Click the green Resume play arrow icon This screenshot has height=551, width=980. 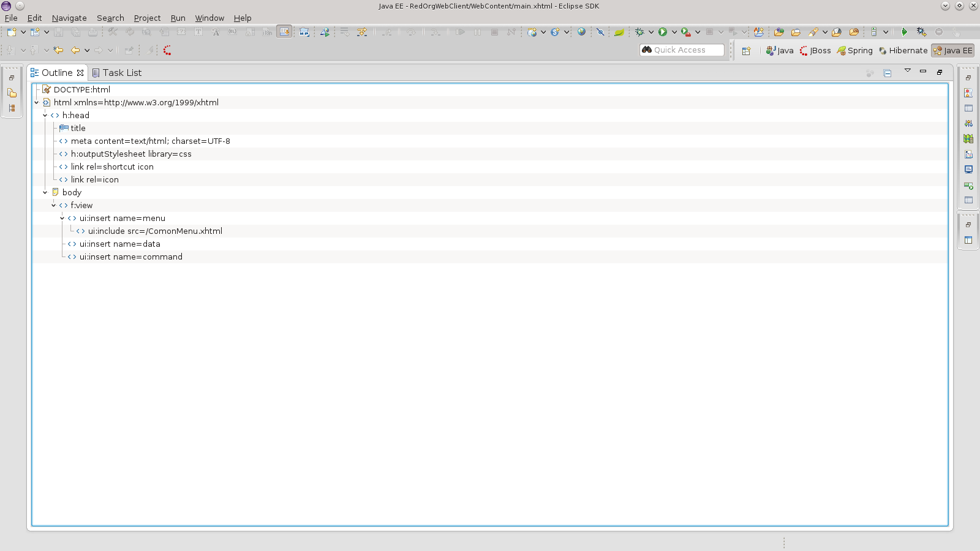[x=905, y=32]
